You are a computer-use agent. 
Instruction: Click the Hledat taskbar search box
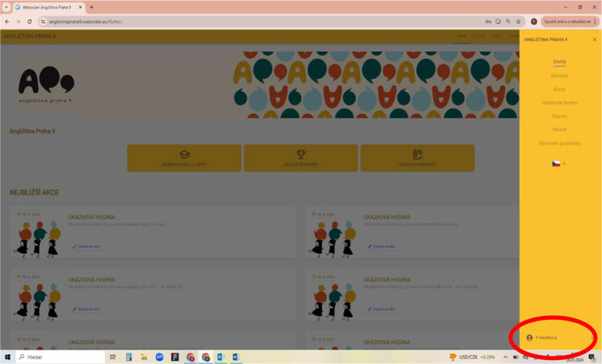[x=61, y=357]
